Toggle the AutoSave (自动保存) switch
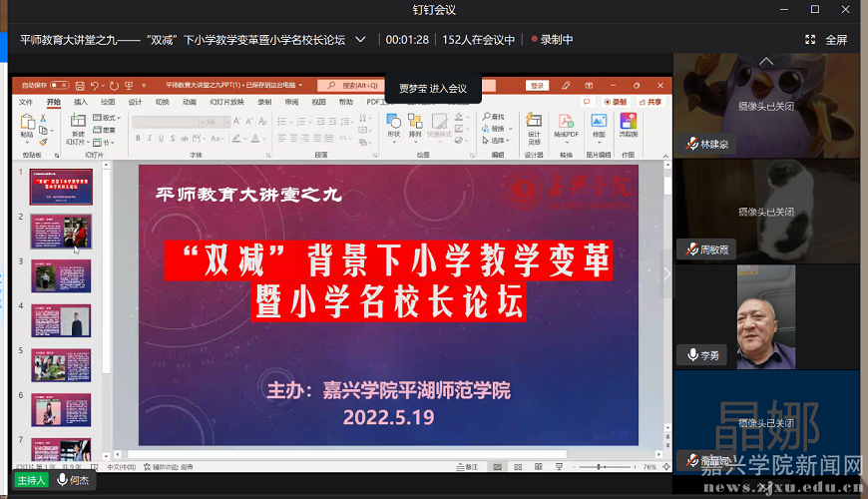868x499 pixels. (59, 86)
